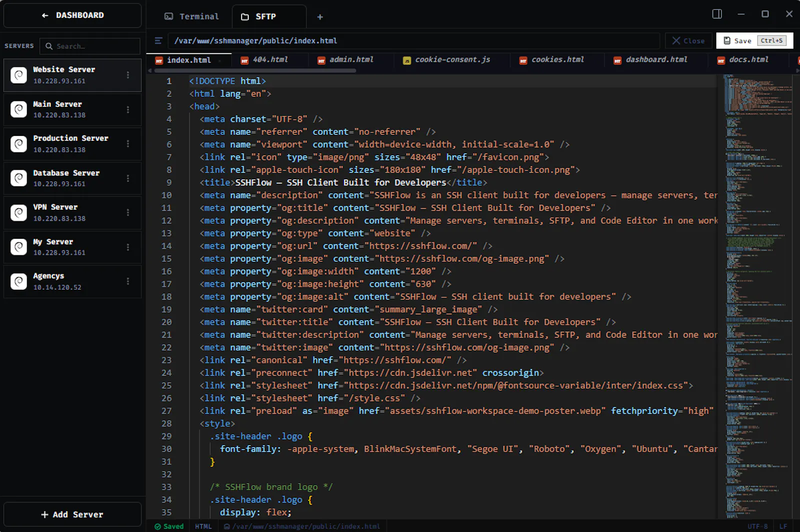Switch to the Terminal tab
800x532 pixels.
pyautogui.click(x=191, y=16)
